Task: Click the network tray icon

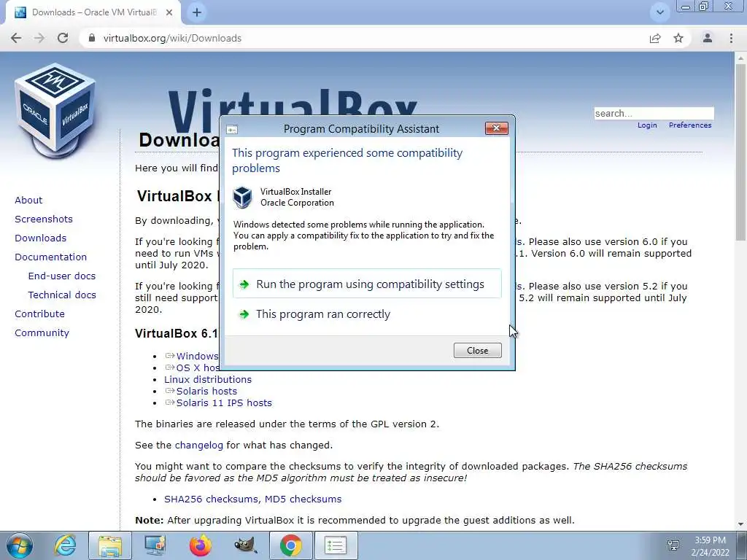Action: [673, 545]
